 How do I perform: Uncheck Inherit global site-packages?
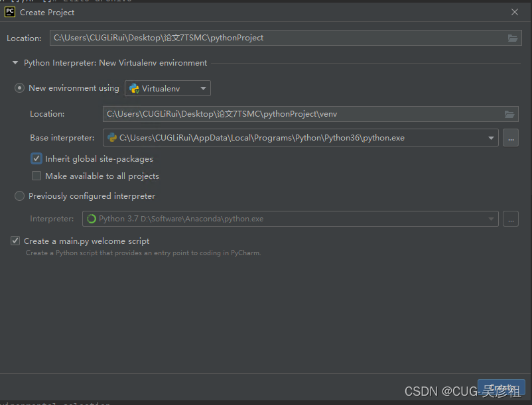click(x=36, y=158)
